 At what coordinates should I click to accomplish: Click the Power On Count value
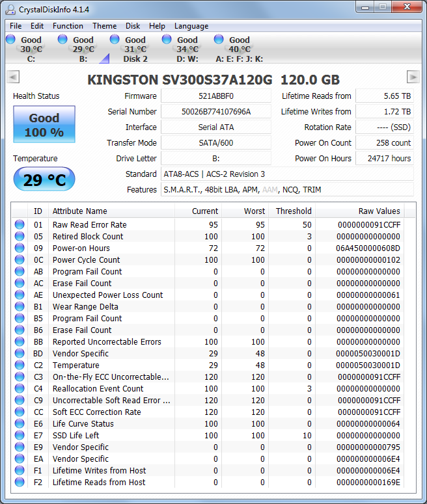point(385,142)
